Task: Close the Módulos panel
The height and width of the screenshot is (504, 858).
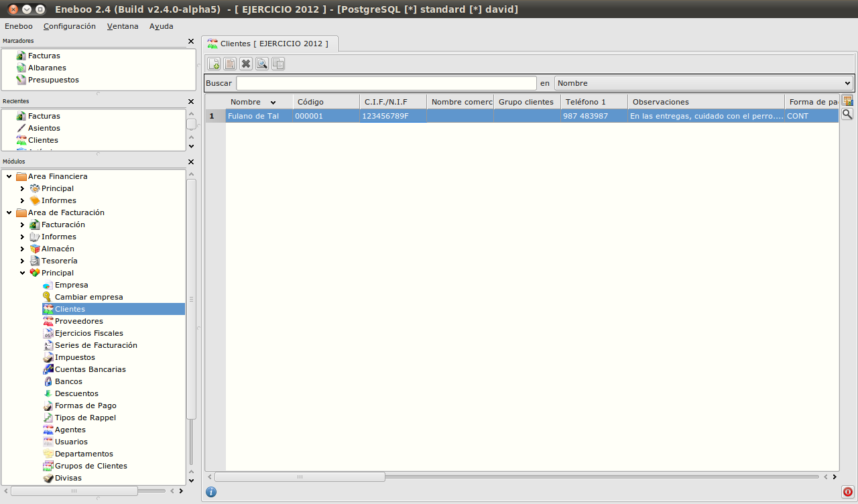Action: point(191,162)
